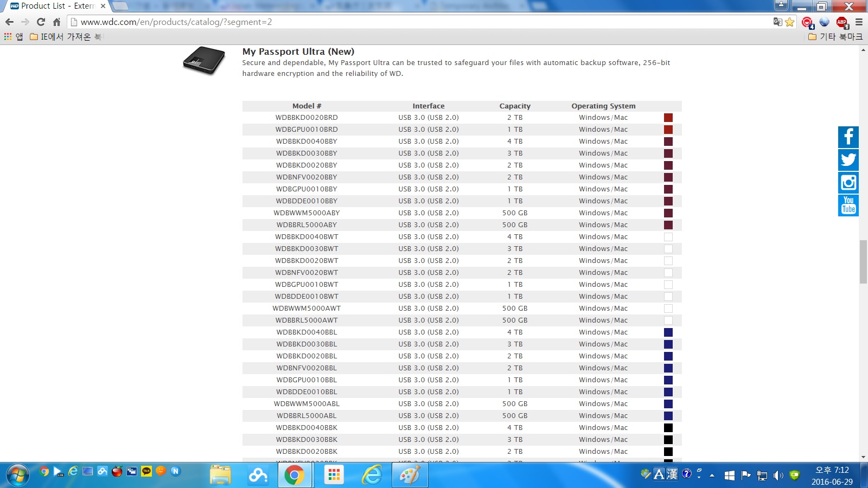This screenshot has height=488, width=868.
Task: Click the page vertical scrollbar thumb
Action: coord(863,262)
